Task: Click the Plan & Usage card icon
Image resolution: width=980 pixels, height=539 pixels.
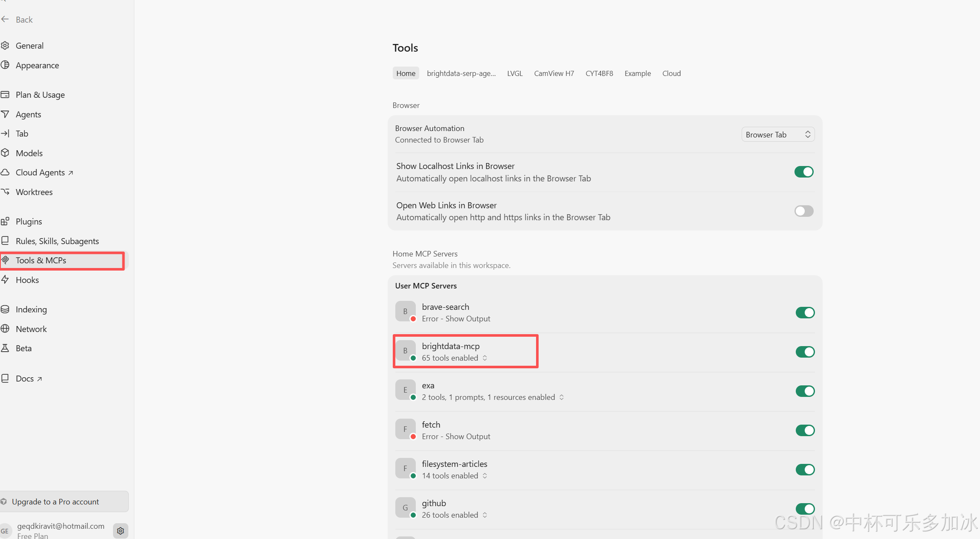Action: pos(5,94)
